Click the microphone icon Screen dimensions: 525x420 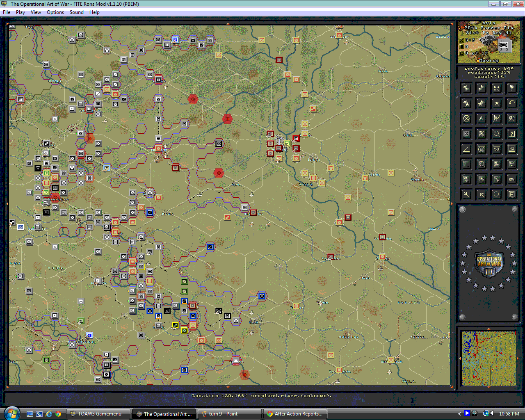[466, 179]
